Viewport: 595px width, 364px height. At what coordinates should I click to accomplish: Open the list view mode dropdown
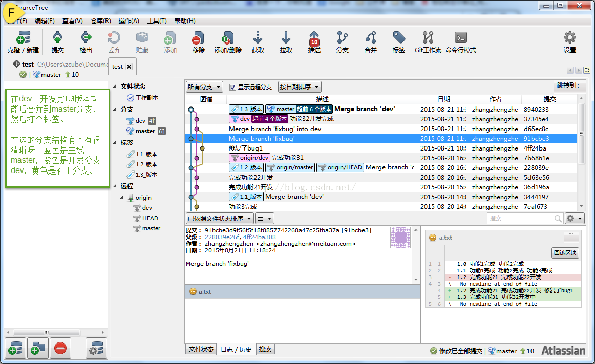tap(264, 218)
